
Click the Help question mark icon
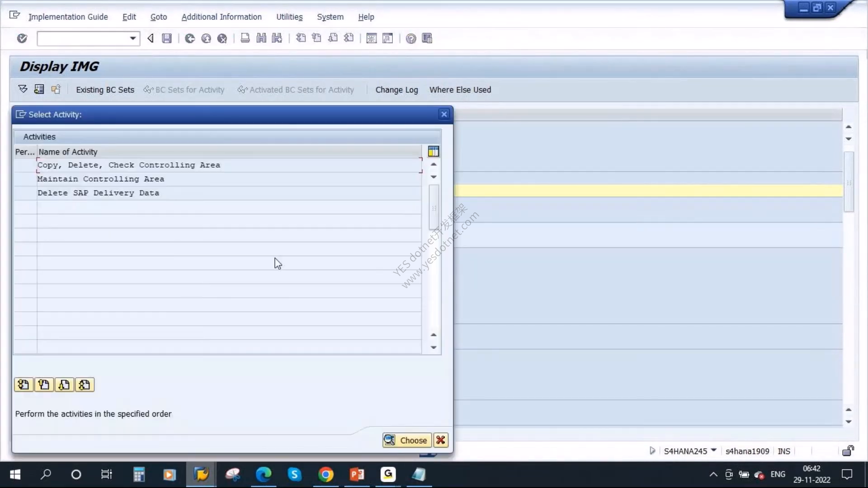[x=410, y=38]
